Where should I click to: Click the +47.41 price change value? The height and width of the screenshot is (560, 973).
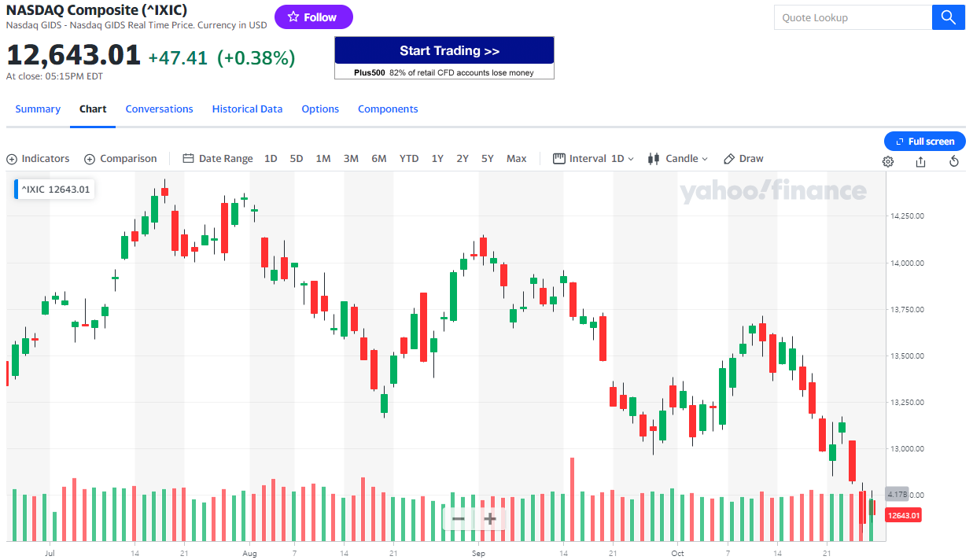click(178, 57)
